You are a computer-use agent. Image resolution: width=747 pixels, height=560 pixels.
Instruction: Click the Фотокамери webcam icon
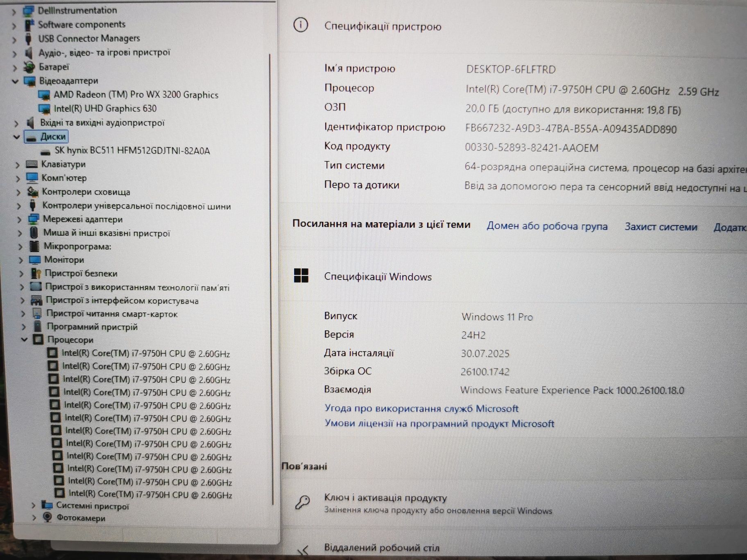[48, 517]
